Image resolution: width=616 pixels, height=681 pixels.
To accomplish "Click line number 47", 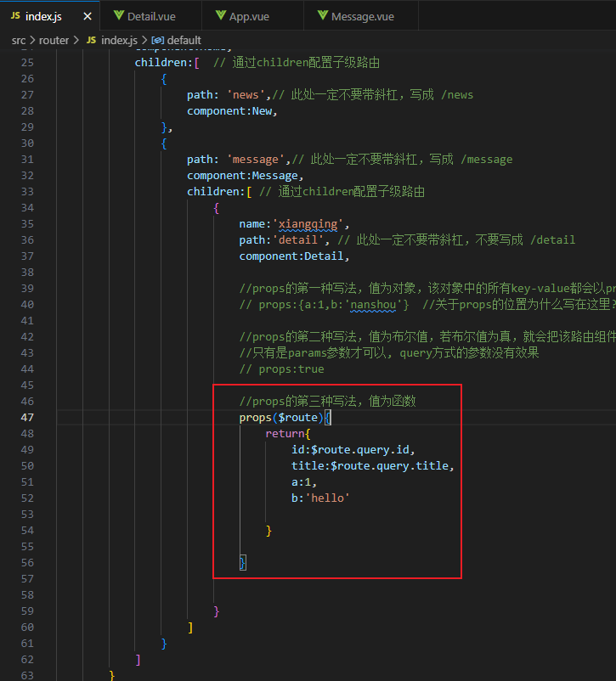I will [x=27, y=418].
